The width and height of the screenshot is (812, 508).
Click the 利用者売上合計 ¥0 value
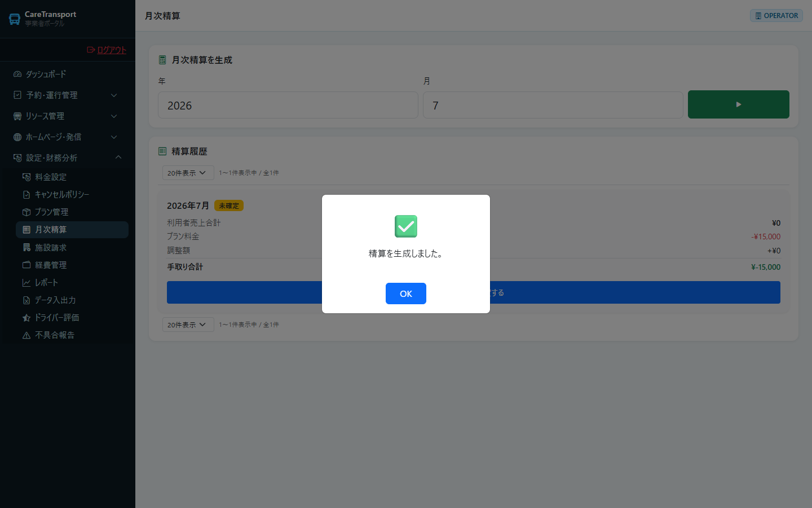pos(776,223)
